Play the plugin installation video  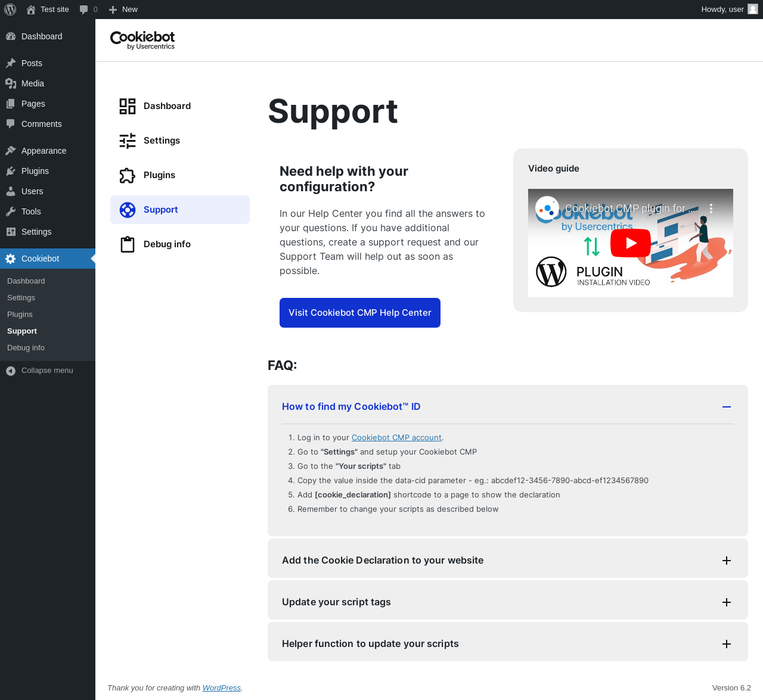(x=631, y=243)
